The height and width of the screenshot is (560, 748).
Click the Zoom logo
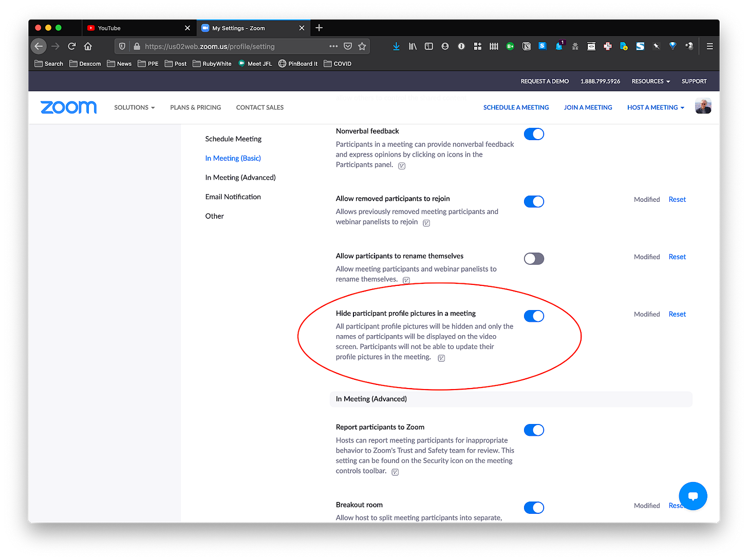coord(68,107)
